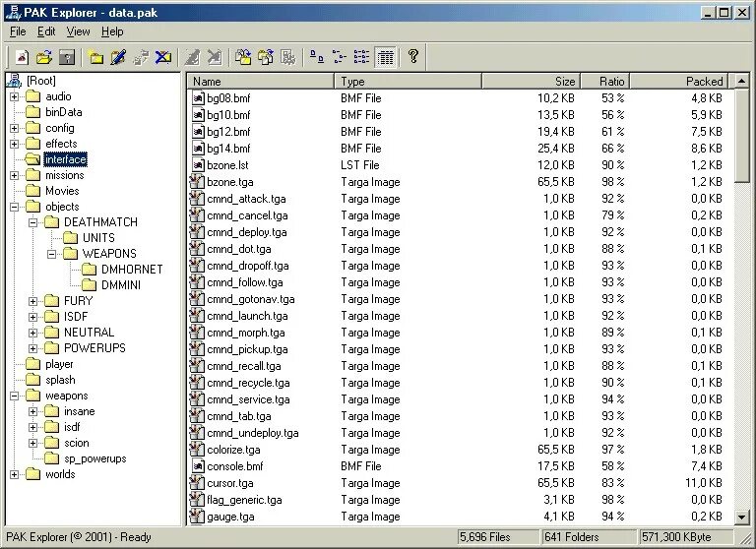Image resolution: width=756 pixels, height=549 pixels.
Task: Click the cursor.tga file icon
Action: 196,482
